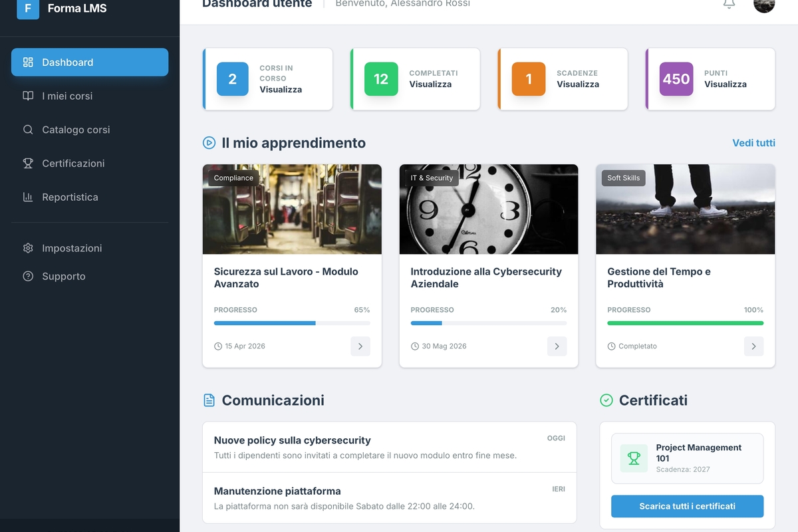Viewport: 798px width, 532px height.
Task: Click the Compliance category tag
Action: pos(233,178)
